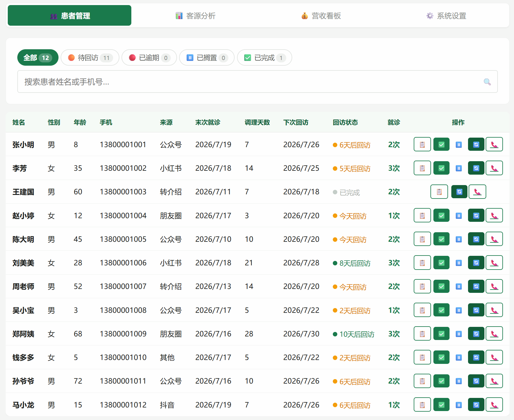Click refresh icon in 陈大明 row
Image resolution: width=514 pixels, height=420 pixels.
click(476, 239)
